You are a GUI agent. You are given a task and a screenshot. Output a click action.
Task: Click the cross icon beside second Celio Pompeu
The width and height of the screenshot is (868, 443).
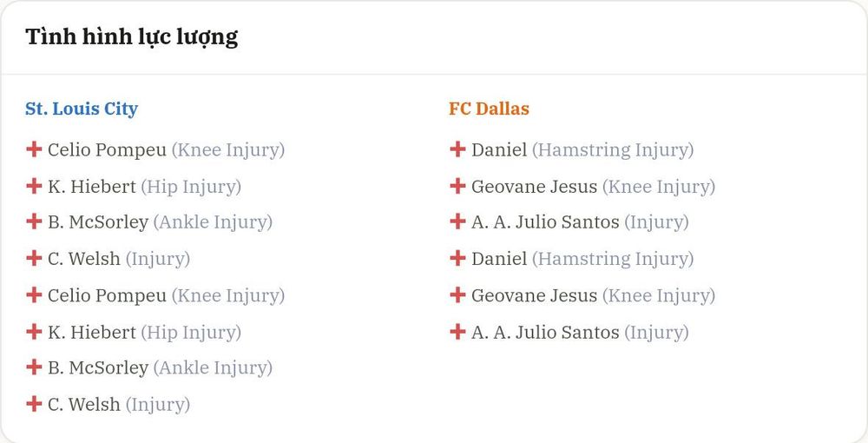[34, 294]
